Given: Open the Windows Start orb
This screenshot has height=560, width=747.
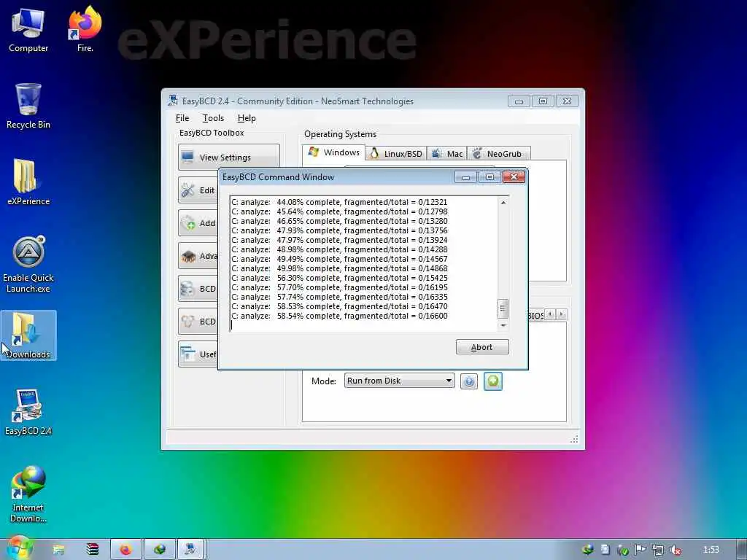Looking at the screenshot, I should [x=18, y=548].
